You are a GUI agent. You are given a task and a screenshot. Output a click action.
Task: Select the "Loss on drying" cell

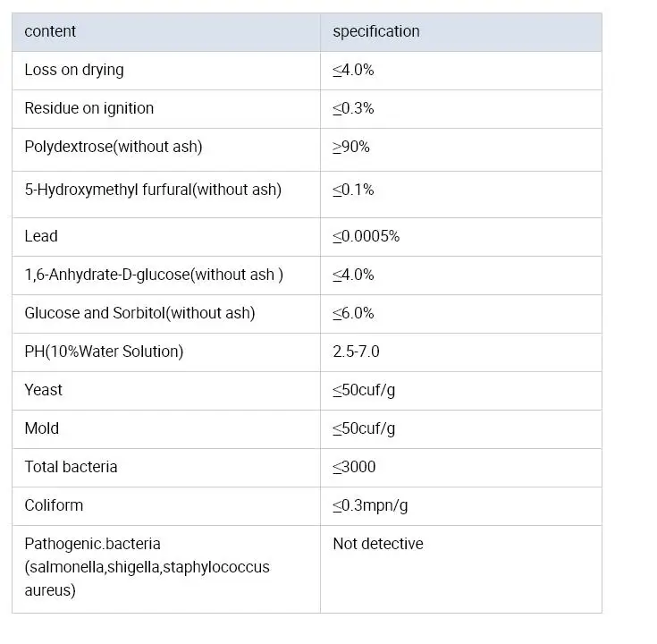74,70
